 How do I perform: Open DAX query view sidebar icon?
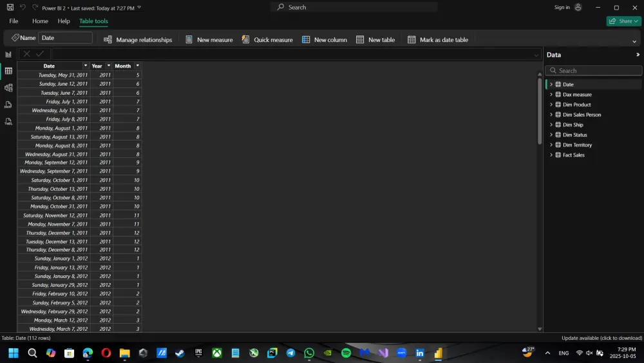coord(8,105)
